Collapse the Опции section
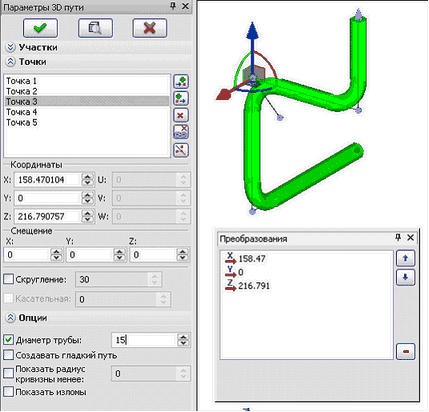This screenshot has width=429, height=412. [10, 318]
